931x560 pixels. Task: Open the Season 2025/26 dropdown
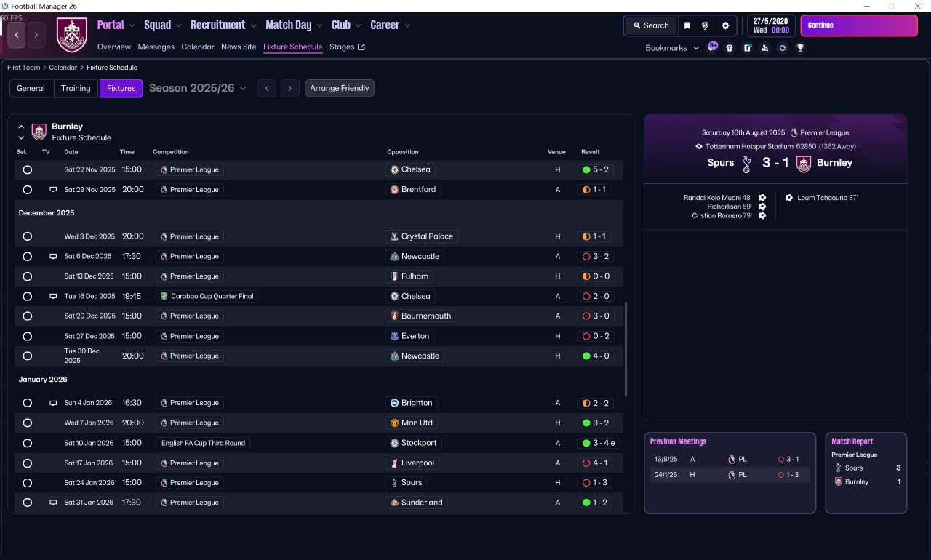[197, 88]
